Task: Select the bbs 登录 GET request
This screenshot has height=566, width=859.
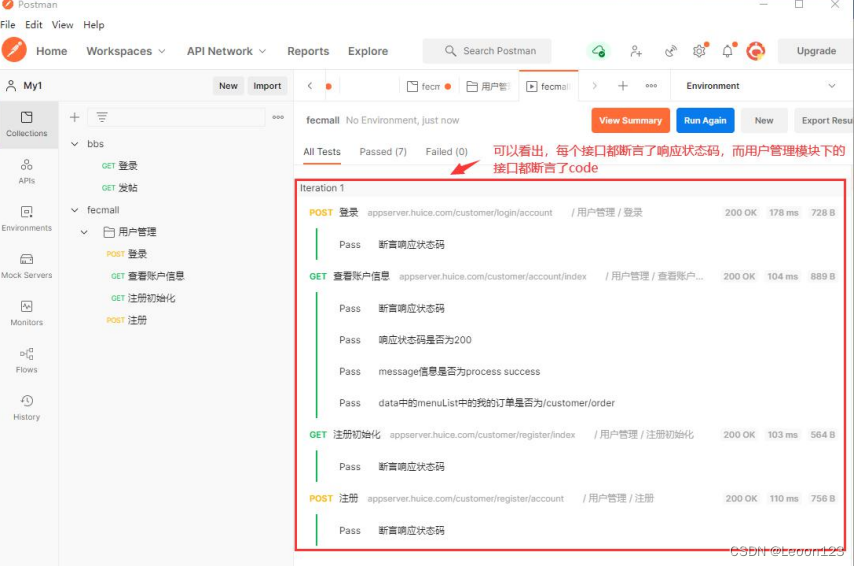Action: [119, 166]
